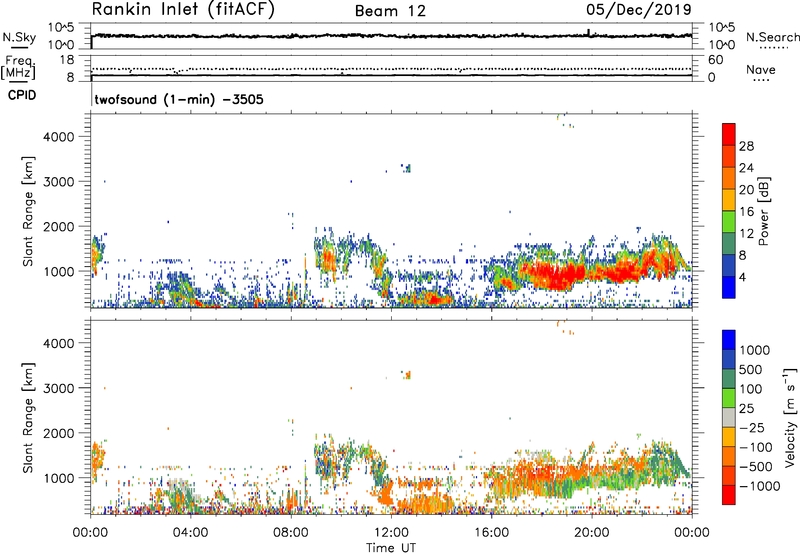
Task: Click the -1000 label on Velocity color bar
Action: [x=760, y=486]
